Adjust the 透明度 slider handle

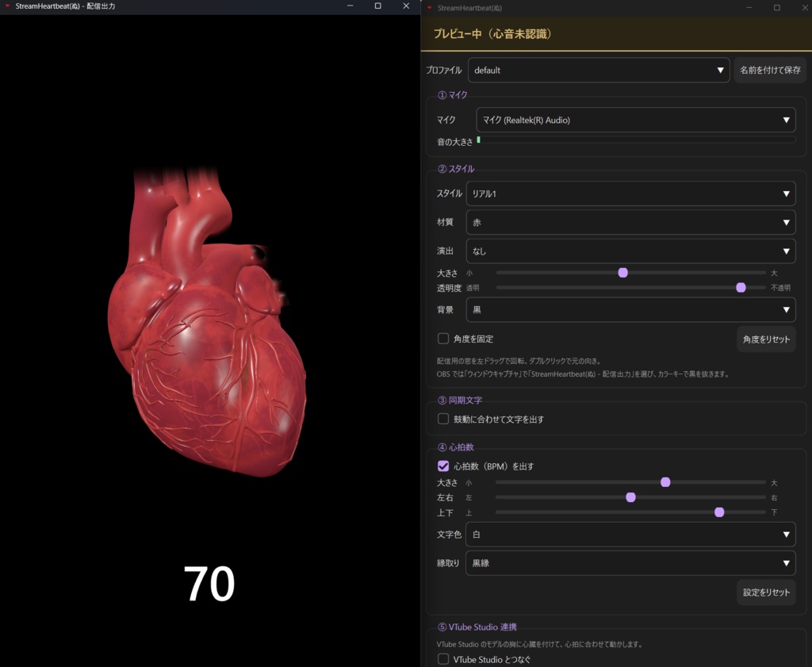tap(741, 287)
